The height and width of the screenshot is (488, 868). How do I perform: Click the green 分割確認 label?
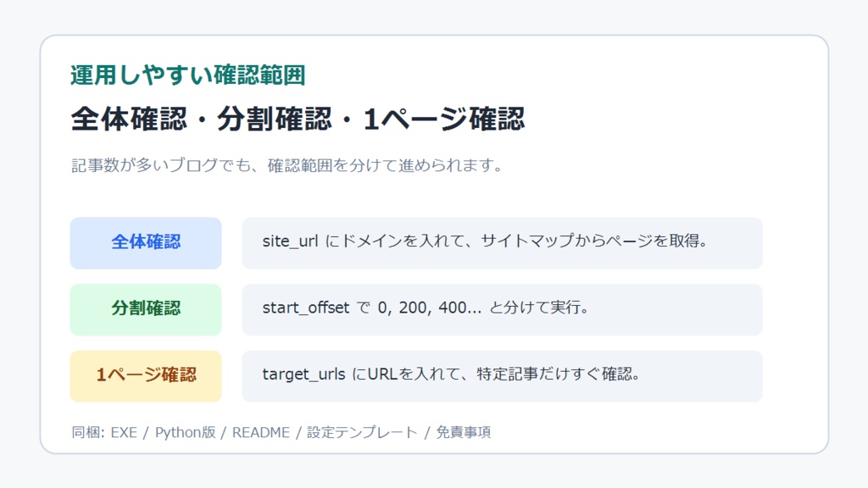[x=146, y=309]
